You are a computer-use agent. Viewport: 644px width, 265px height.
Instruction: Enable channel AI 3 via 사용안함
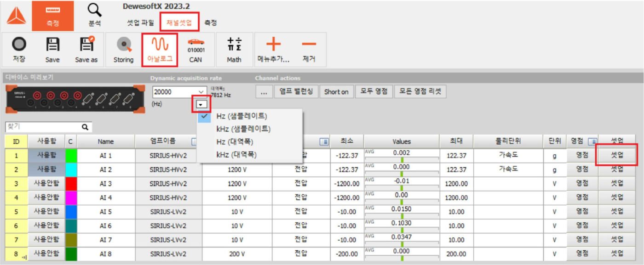tap(46, 184)
